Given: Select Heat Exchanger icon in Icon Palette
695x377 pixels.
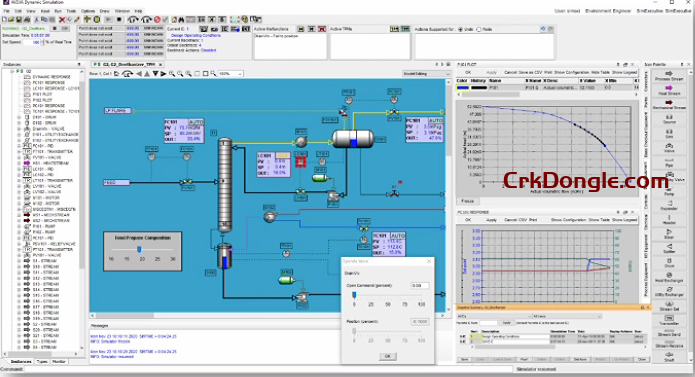Looking at the screenshot, I should click(669, 277).
